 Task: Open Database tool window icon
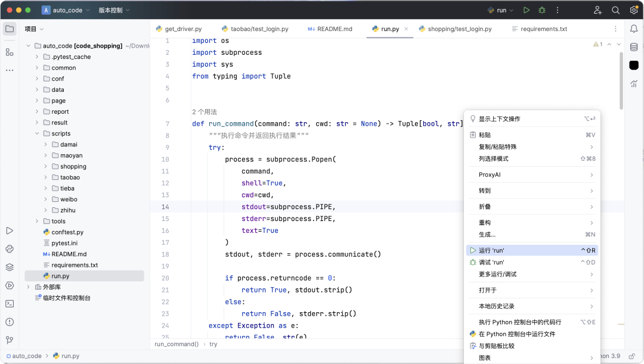pos(634,47)
